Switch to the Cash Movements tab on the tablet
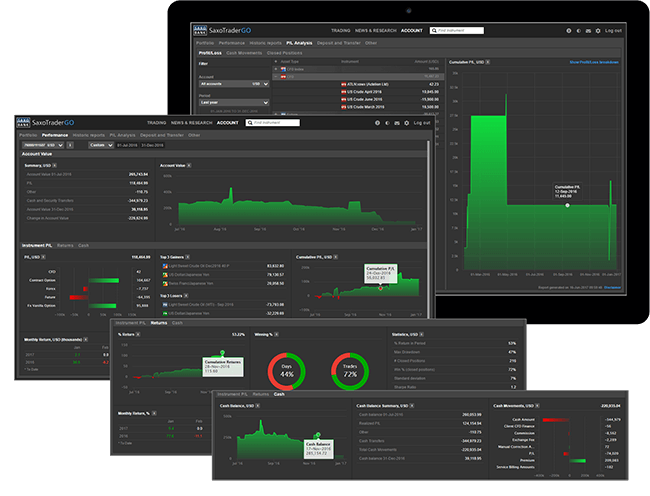Screen dimensions: 650x496 pos(244,53)
